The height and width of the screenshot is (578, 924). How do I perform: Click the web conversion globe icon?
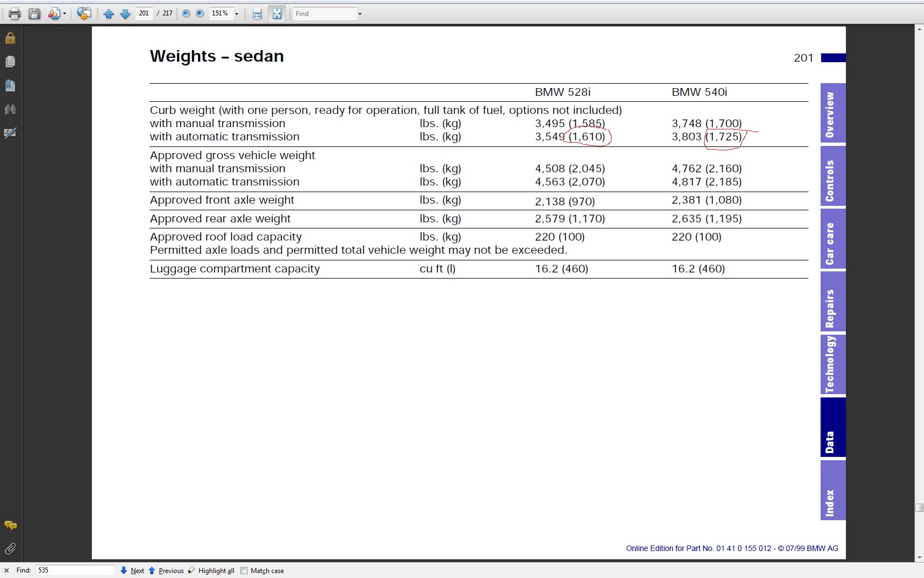click(x=84, y=14)
